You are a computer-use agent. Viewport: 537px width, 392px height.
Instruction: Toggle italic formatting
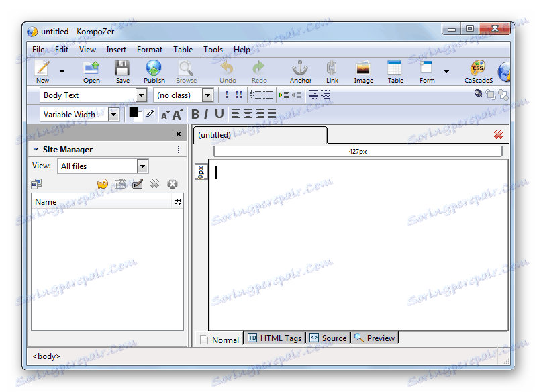[207, 114]
